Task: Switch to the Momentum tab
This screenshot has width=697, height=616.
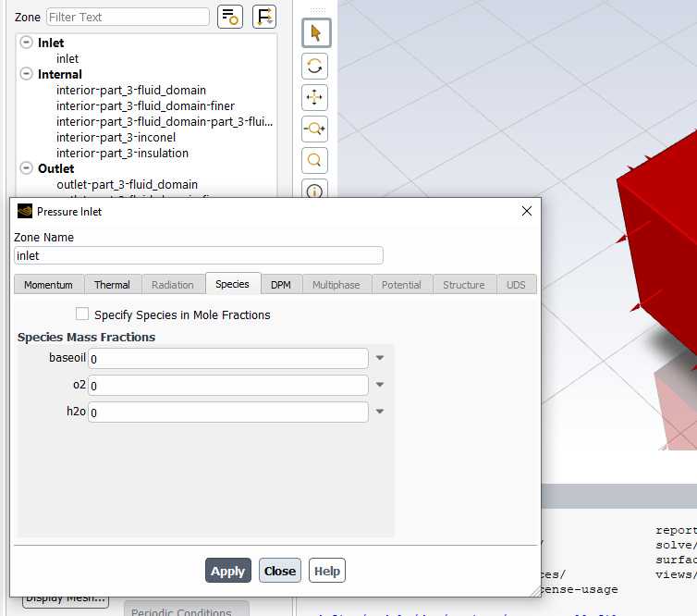Action: [x=48, y=285]
